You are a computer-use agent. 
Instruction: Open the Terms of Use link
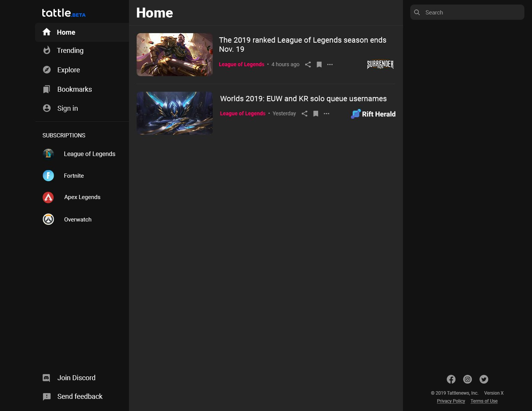(x=484, y=401)
